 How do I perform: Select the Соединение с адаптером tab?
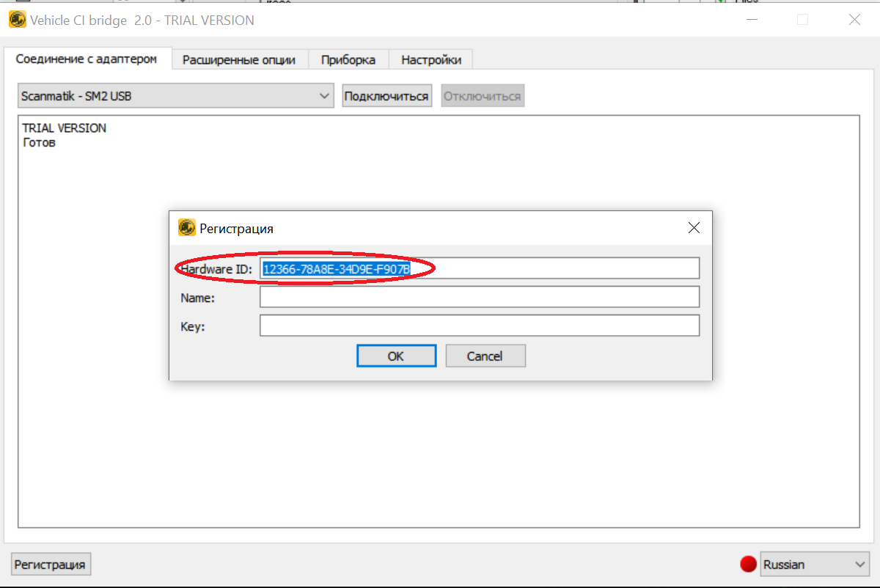[87, 59]
